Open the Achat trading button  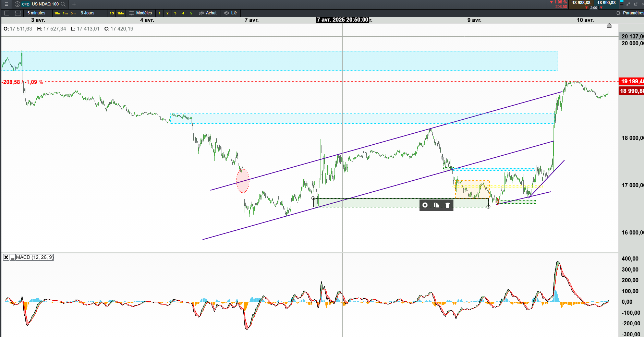click(208, 13)
